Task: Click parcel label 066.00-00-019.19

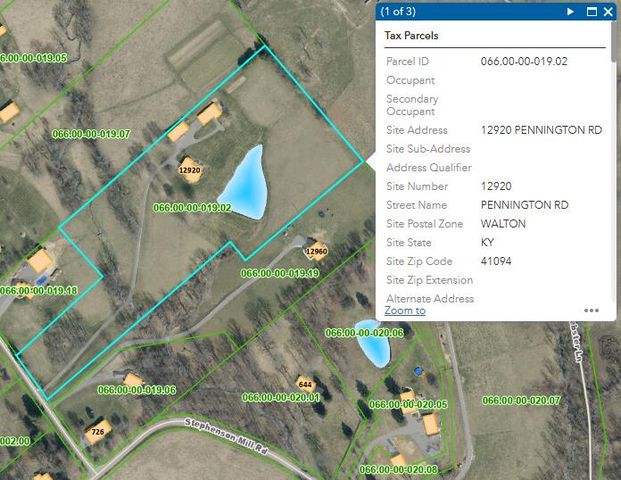Action: 280,273
